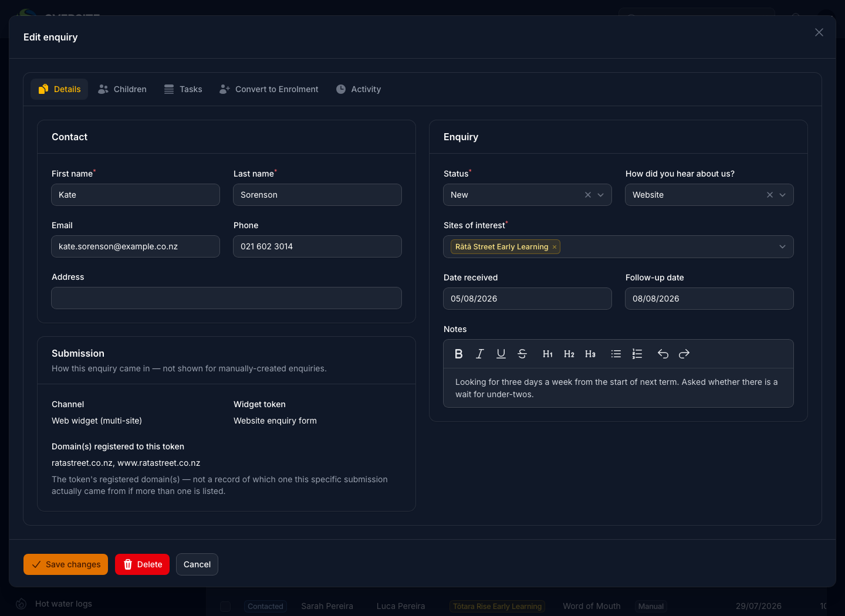Switch to the Details tab

59,89
